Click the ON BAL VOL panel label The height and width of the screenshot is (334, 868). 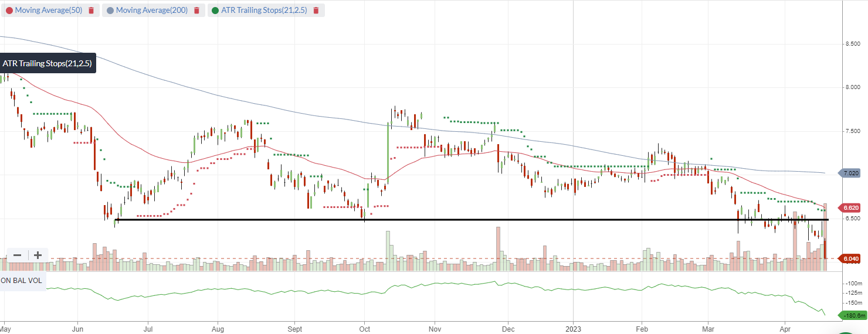point(22,281)
